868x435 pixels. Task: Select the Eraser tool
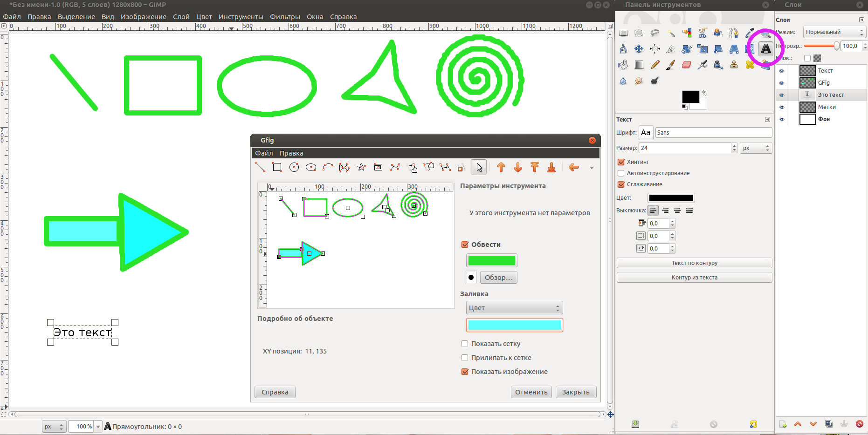(x=686, y=65)
